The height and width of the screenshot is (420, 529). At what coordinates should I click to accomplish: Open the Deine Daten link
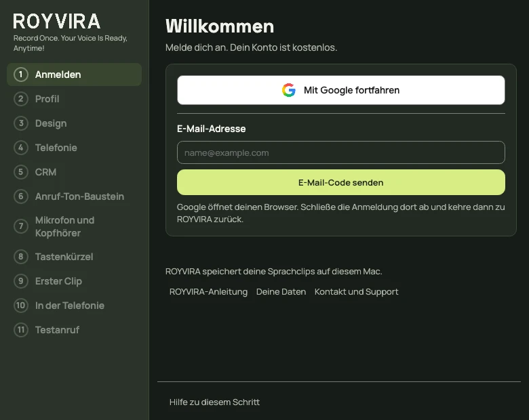pyautogui.click(x=281, y=291)
